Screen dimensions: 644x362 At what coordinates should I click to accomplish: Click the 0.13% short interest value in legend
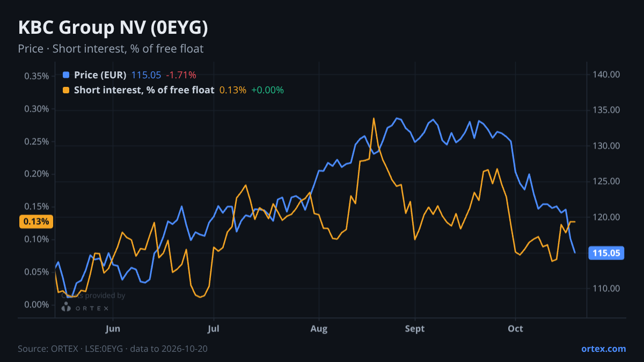[x=233, y=90]
